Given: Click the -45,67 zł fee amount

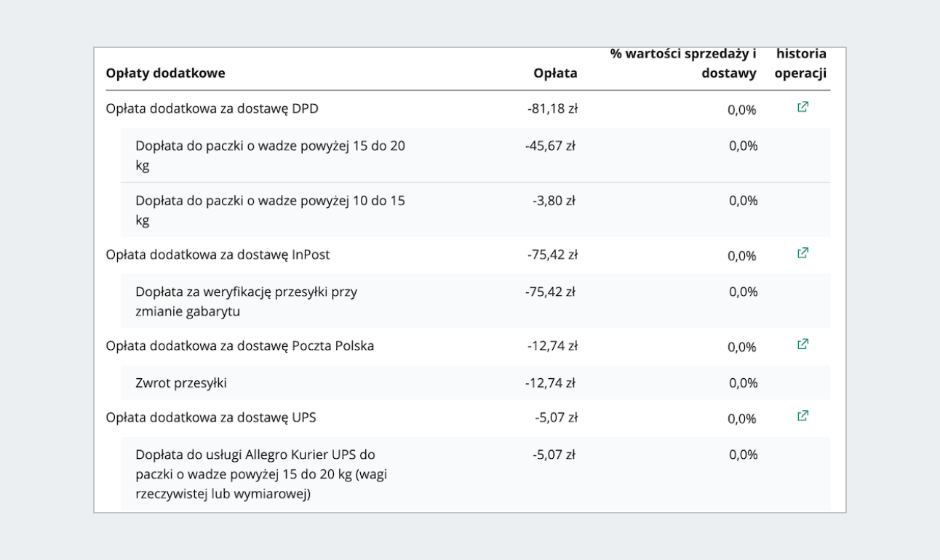Looking at the screenshot, I should pyautogui.click(x=550, y=146).
